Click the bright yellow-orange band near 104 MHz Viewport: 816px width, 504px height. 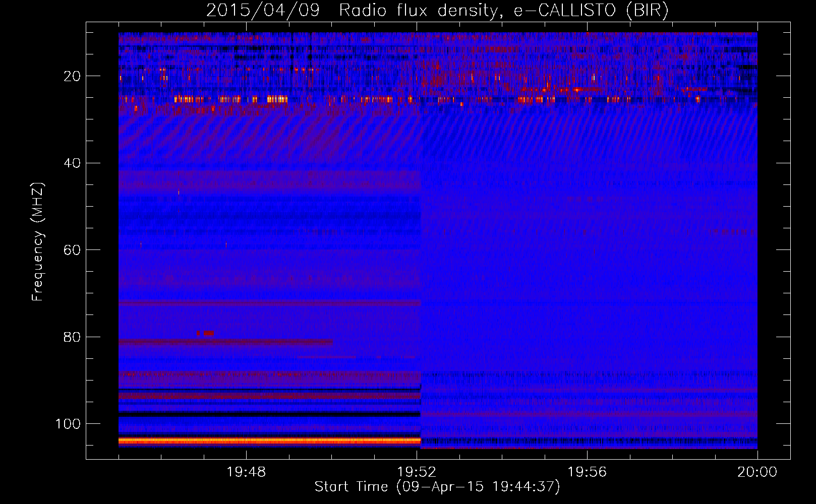tap(269, 440)
